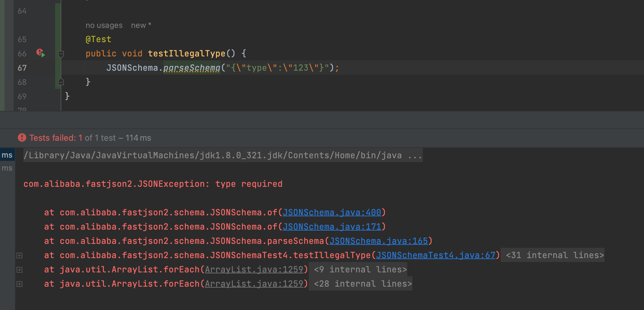Click the underlined parseSchema call on line 67
Viewport: 644px width, 310px height.
[191, 68]
